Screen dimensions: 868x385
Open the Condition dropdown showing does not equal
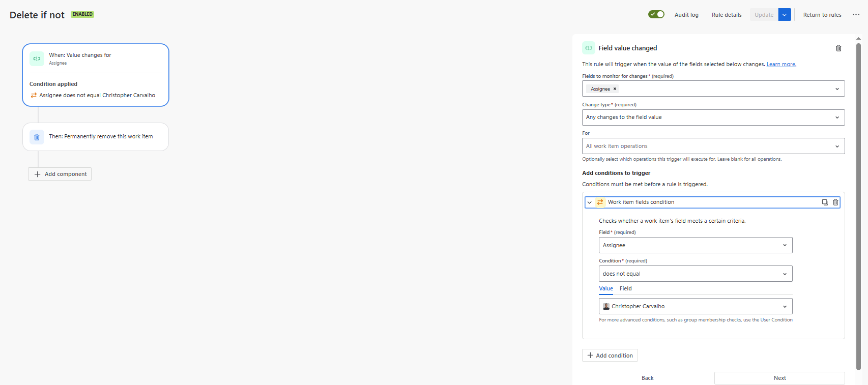tap(696, 274)
